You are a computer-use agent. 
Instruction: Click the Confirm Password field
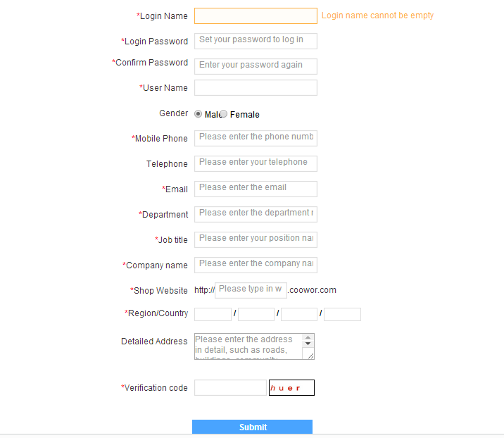[256, 66]
